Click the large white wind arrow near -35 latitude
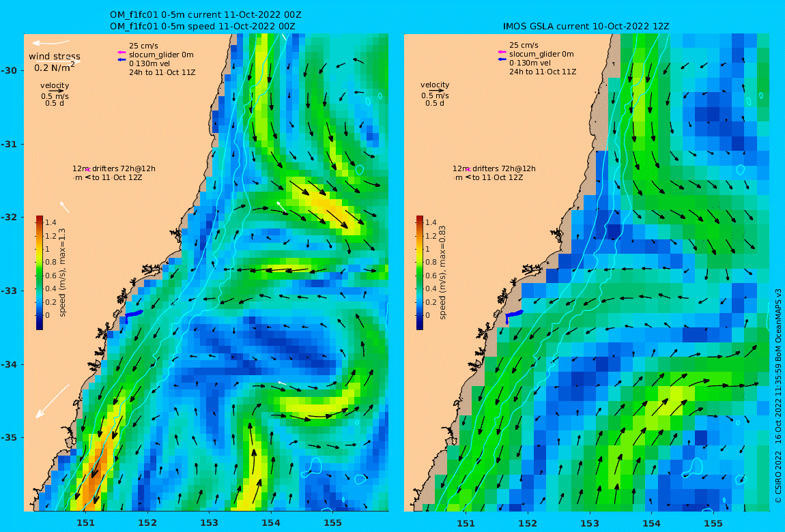The image size is (785, 532). coord(52,400)
